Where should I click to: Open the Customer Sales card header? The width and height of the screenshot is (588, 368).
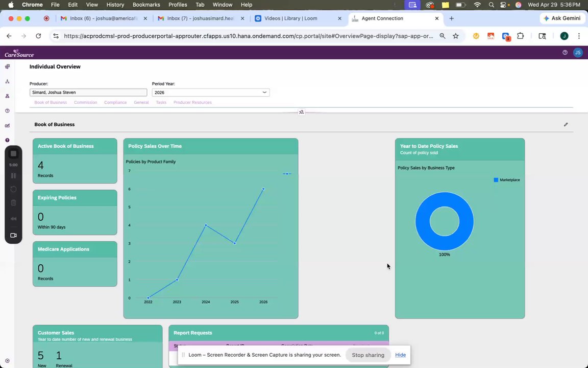[x=97, y=333]
